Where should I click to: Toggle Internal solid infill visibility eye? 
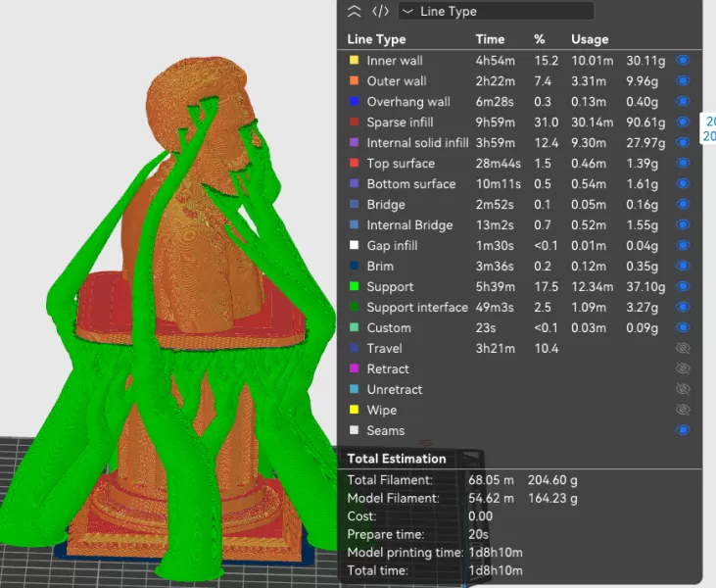pos(683,142)
